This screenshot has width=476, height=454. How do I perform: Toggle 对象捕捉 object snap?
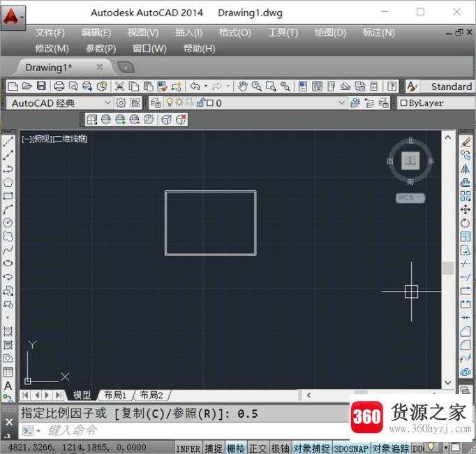tap(312, 448)
